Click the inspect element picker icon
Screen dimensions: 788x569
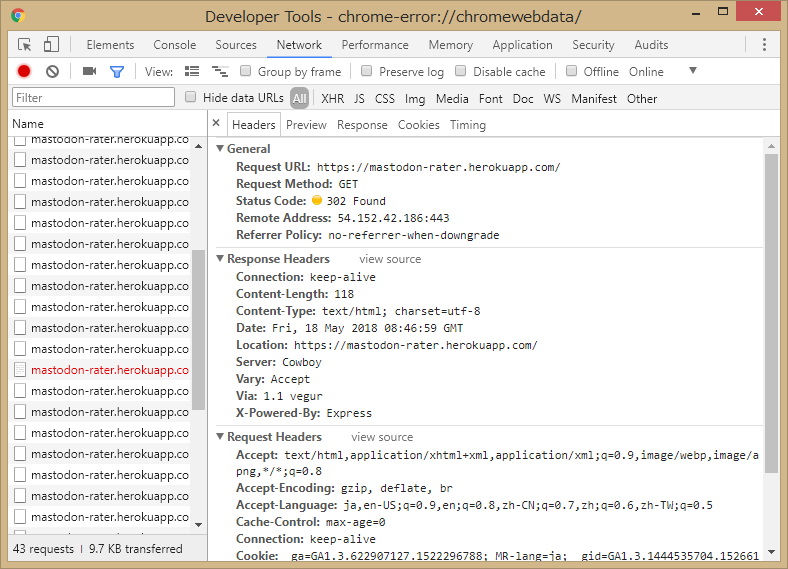25,45
